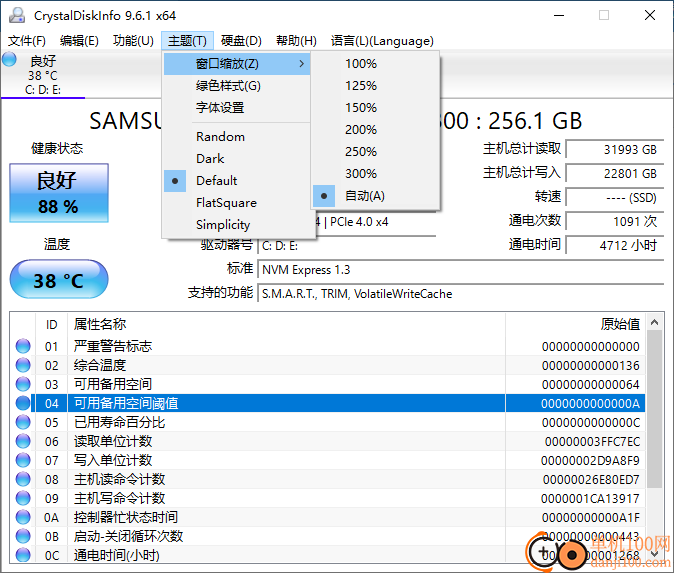Click the 主机总计写入 value 22801 GB

tap(615, 174)
